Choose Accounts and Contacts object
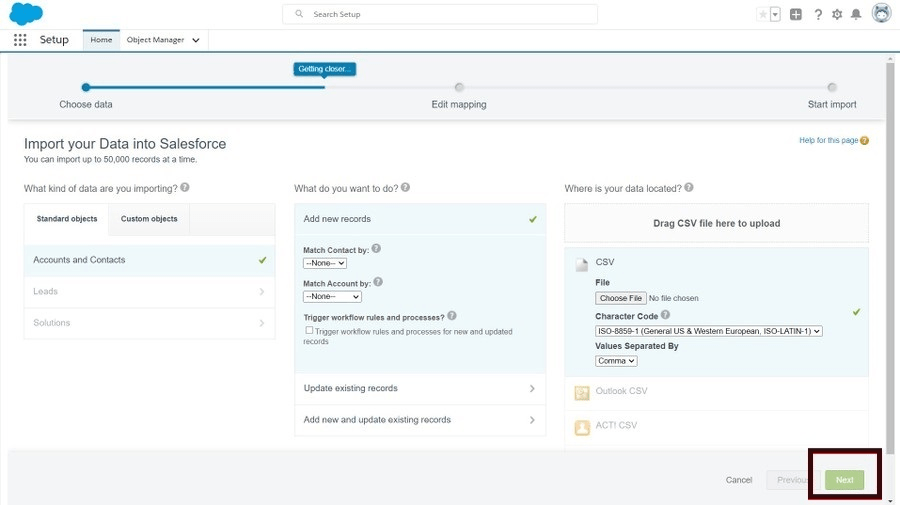The width and height of the screenshot is (900, 505). [x=149, y=260]
